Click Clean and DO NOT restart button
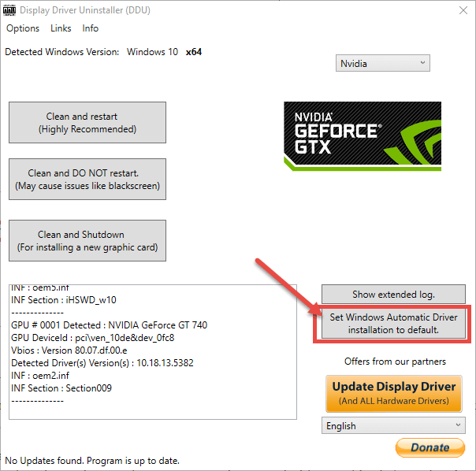Screen dimensions: 476x471 point(87,179)
